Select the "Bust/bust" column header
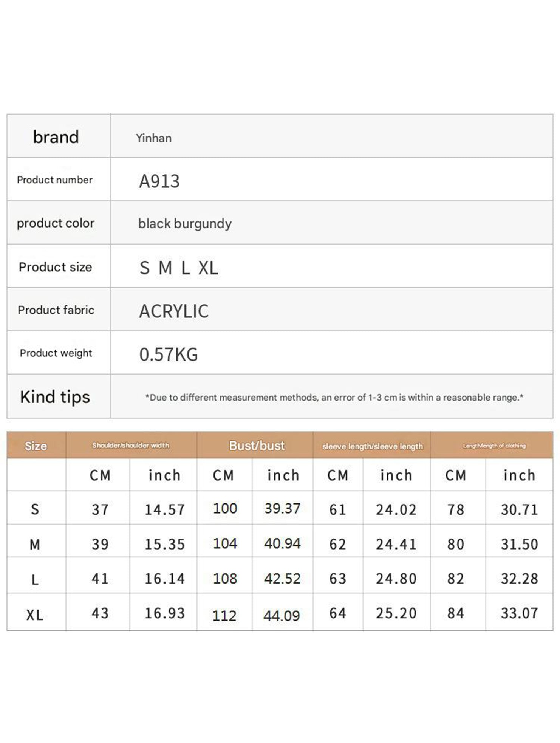The height and width of the screenshot is (743, 560). 257,446
